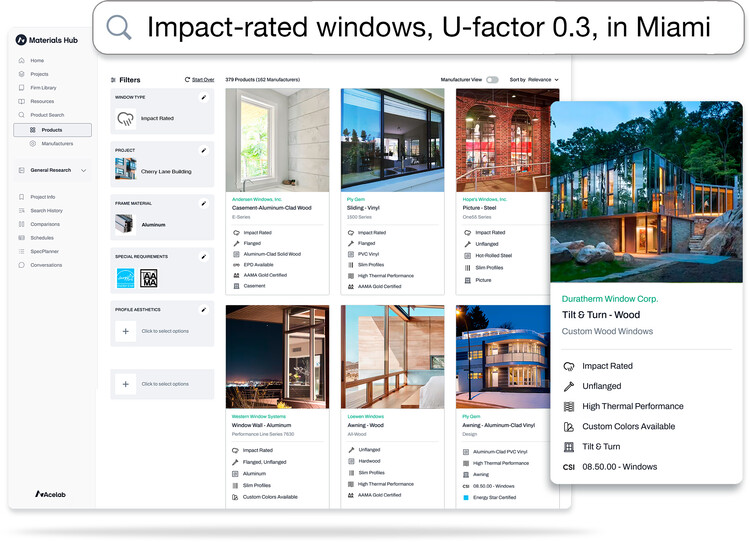Viewport: 750px width, 542px height.
Task: Click the search field with Impact-rated windows query
Action: (418, 27)
